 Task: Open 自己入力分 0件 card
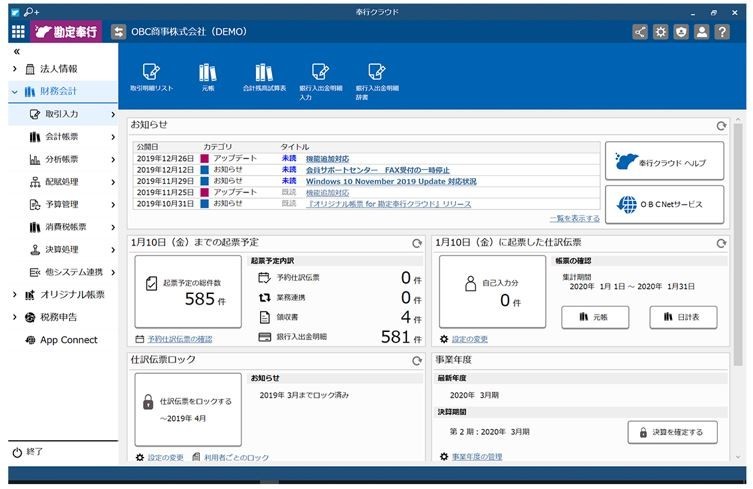[x=492, y=292]
